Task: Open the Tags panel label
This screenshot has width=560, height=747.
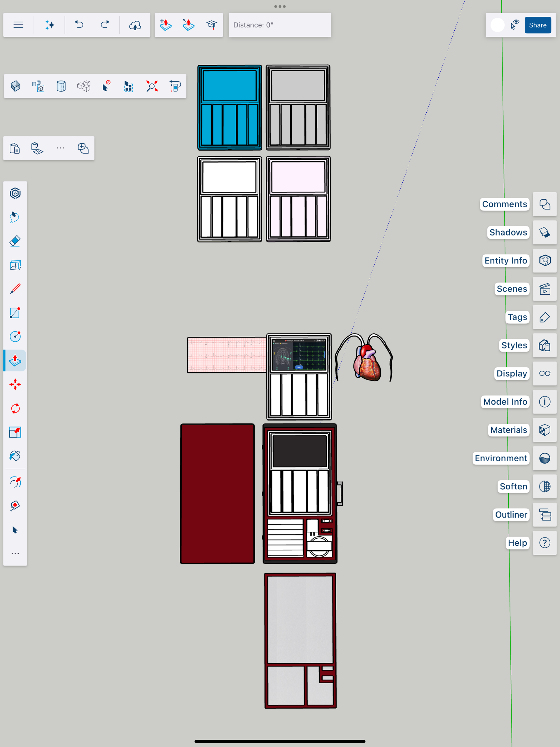Action: [x=517, y=317]
